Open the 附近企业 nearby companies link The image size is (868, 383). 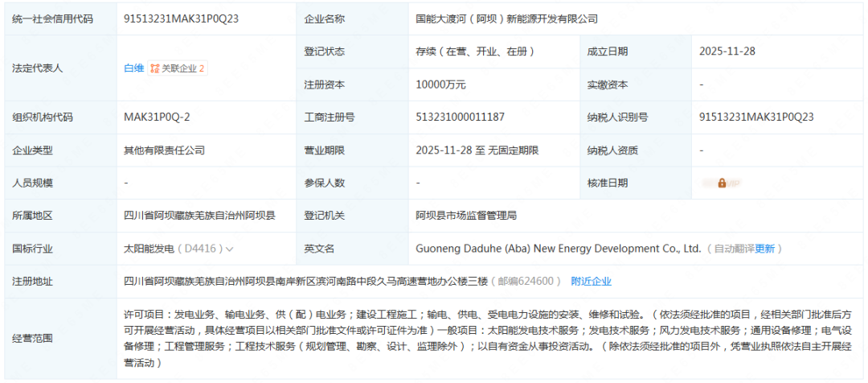point(591,281)
